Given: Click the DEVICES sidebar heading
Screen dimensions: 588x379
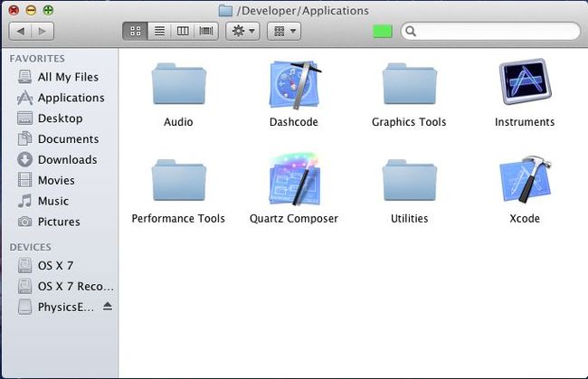Looking at the screenshot, I should [x=31, y=248].
